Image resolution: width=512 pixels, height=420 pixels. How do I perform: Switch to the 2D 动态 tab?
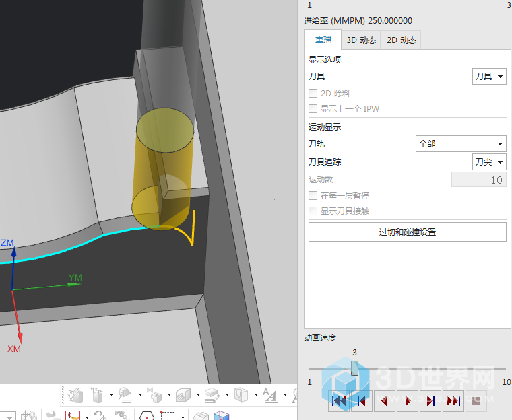click(x=402, y=40)
